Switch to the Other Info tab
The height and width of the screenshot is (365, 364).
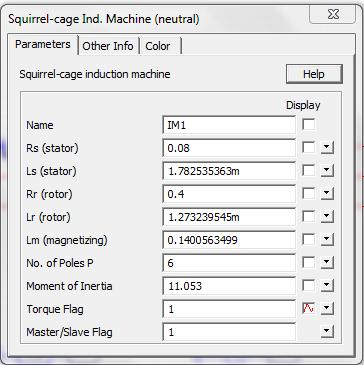(x=108, y=46)
